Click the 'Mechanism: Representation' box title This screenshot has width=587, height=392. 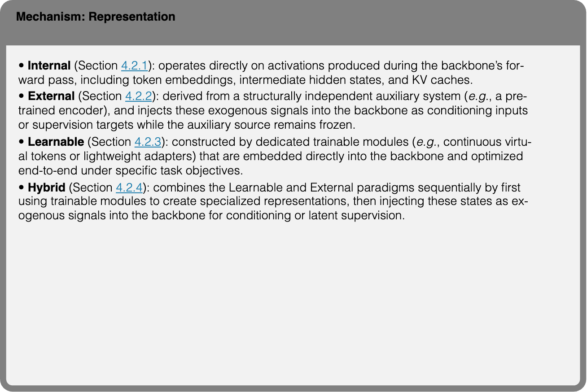[x=95, y=17]
